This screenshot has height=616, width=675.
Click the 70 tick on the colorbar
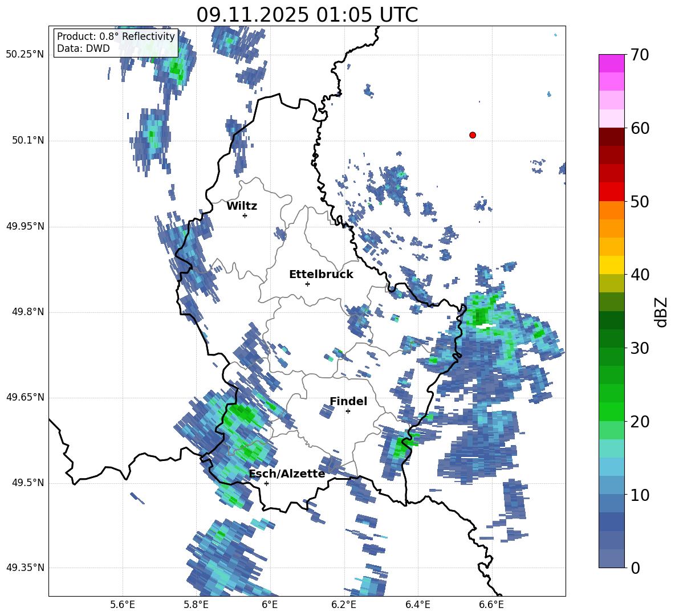(640, 55)
